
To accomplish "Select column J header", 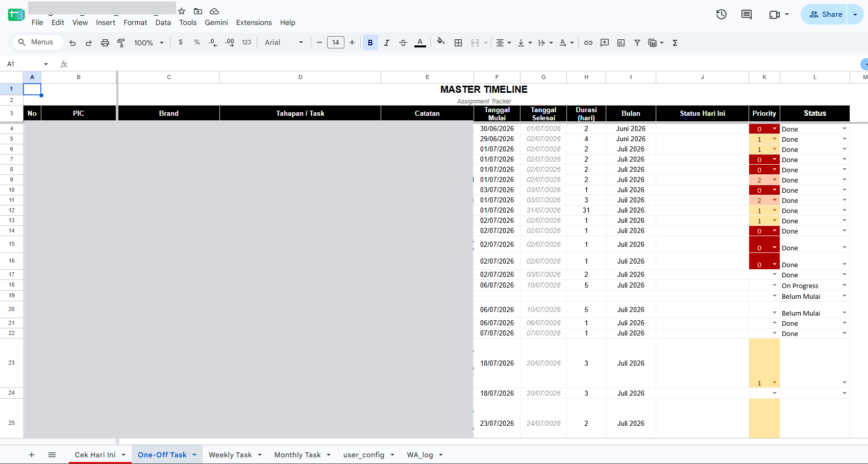I will tap(702, 77).
